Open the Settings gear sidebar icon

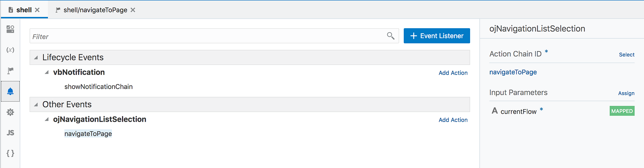tap(10, 112)
